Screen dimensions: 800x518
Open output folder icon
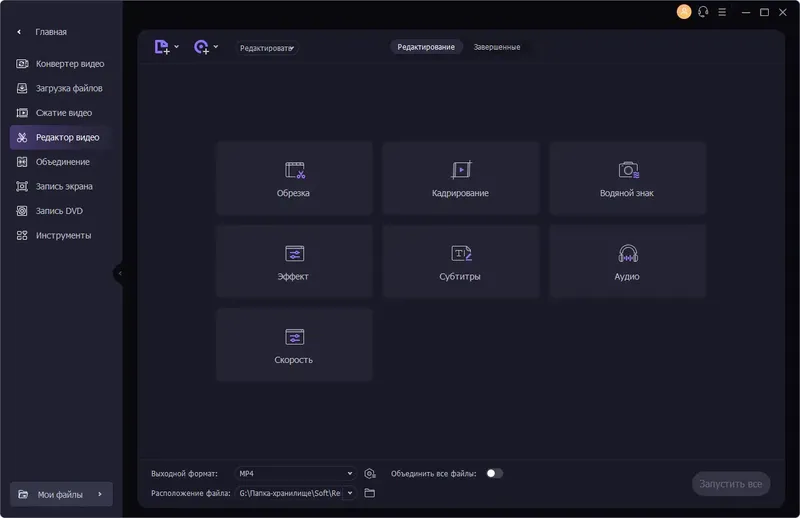point(370,493)
